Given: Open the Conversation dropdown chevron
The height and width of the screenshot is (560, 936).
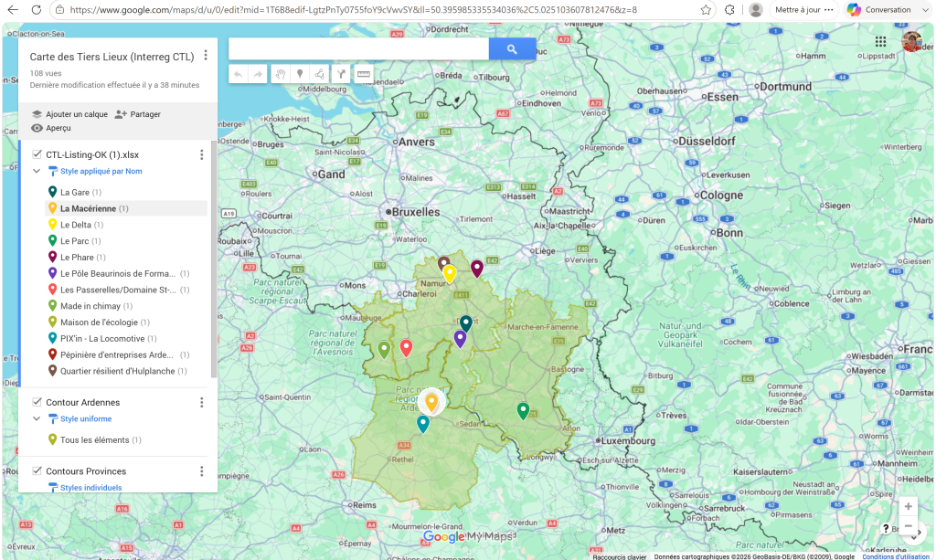Looking at the screenshot, I should coord(925,9).
